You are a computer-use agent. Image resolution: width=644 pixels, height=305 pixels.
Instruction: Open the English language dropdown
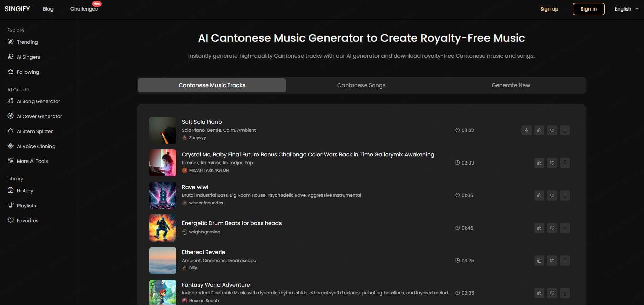[x=626, y=9]
